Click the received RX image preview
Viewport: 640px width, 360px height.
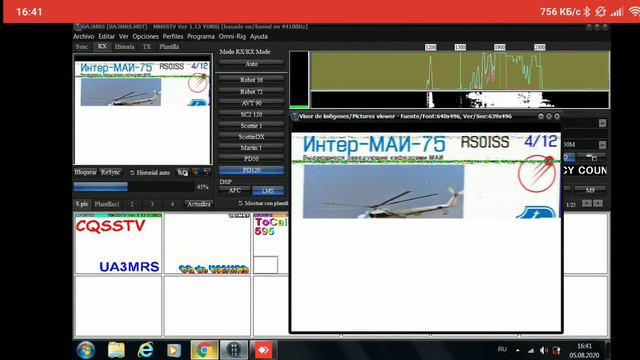pos(143,110)
